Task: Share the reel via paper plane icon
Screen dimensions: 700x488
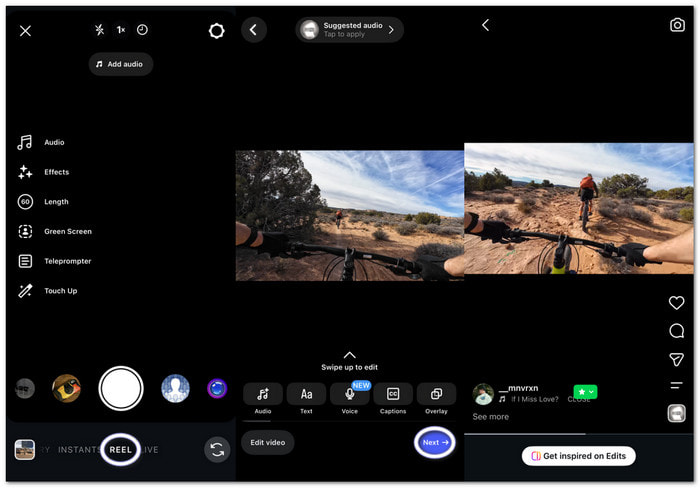Action: pyautogui.click(x=676, y=359)
